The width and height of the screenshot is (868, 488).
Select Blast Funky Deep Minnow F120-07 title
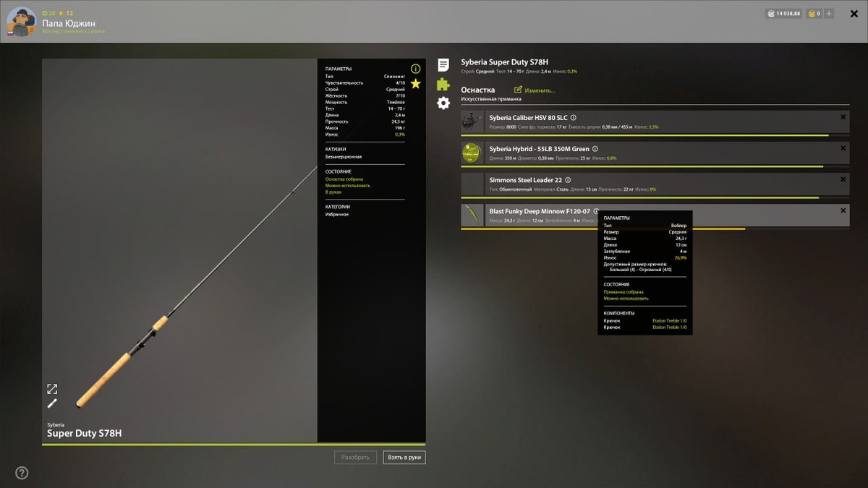(x=540, y=211)
